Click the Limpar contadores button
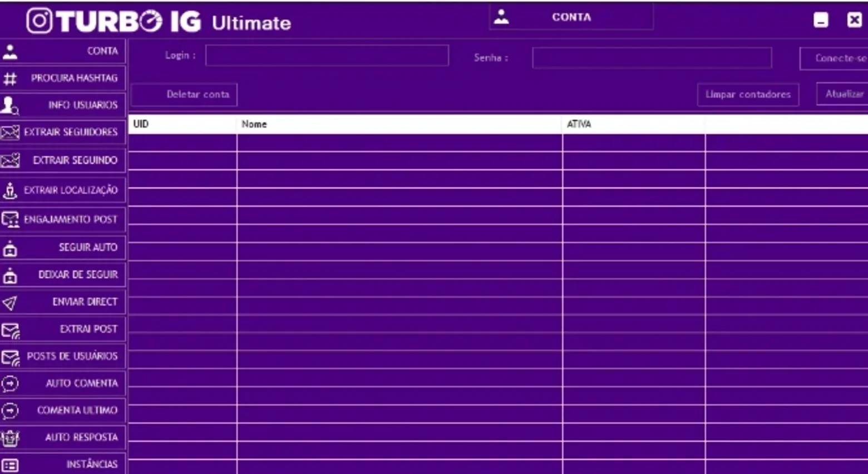Screen dimensions: 868x474 (748, 95)
